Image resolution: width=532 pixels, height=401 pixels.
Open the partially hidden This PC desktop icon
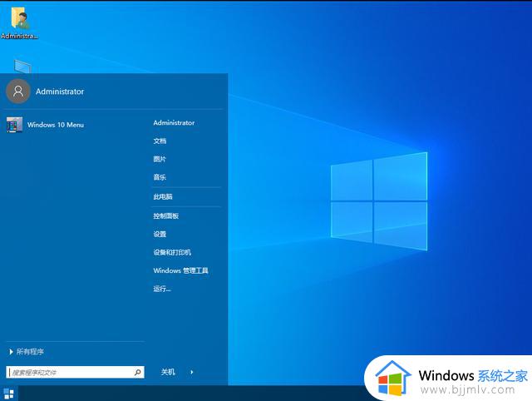(23, 67)
